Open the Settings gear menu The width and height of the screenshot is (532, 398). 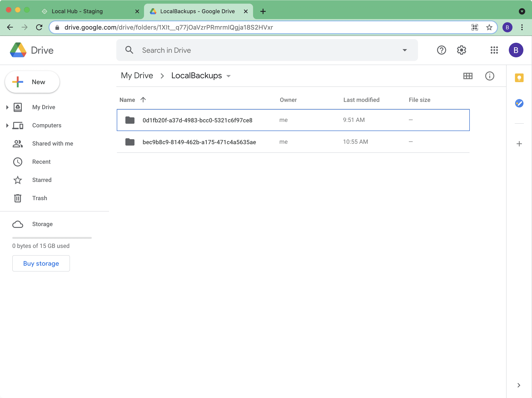point(461,50)
